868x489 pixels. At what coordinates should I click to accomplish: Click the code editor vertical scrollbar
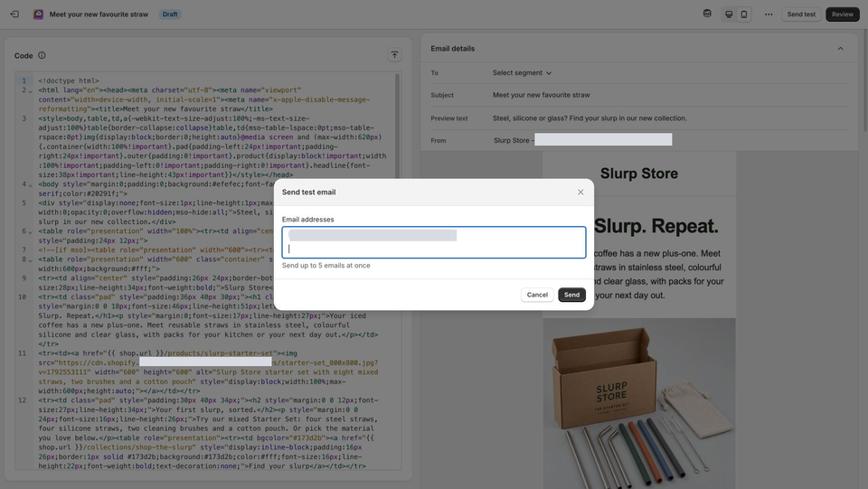pos(397,127)
